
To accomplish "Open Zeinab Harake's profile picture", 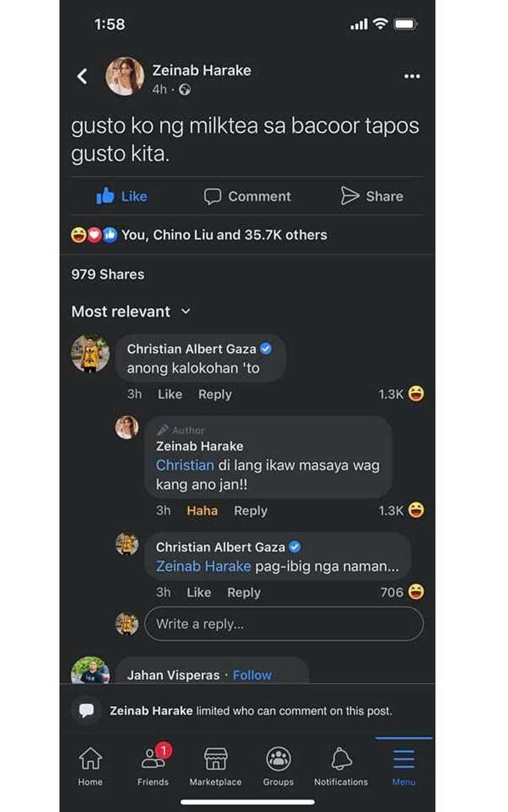I will [125, 76].
